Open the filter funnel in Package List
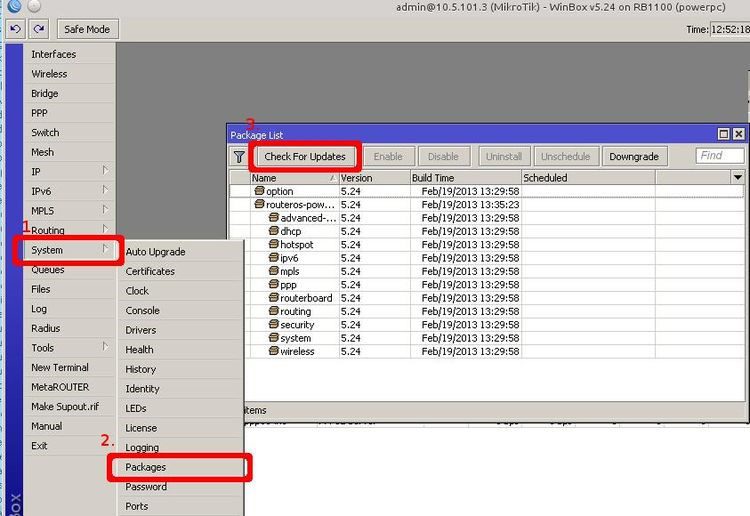 click(x=239, y=157)
